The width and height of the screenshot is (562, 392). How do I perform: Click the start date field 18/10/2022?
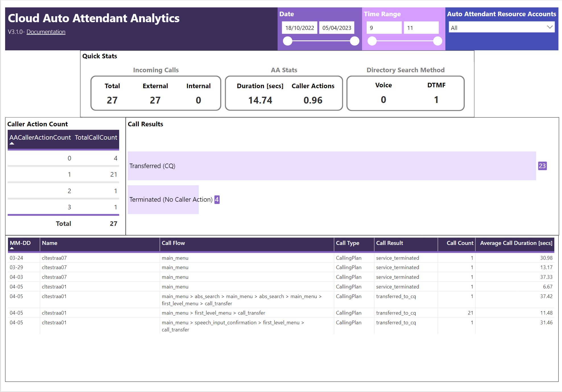(299, 28)
